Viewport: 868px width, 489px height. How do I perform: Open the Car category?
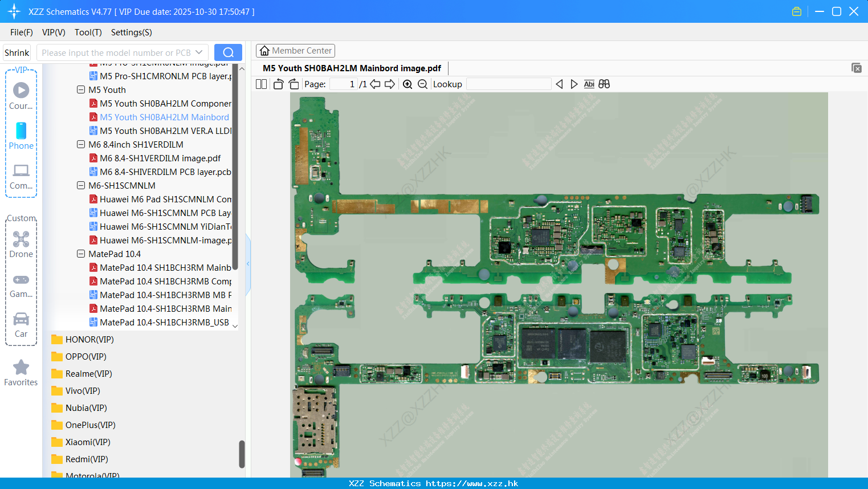click(x=21, y=324)
